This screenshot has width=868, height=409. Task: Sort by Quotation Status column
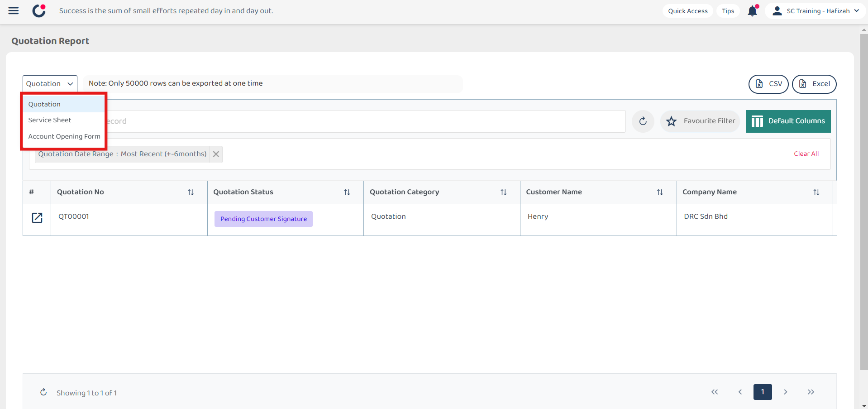coord(347,192)
